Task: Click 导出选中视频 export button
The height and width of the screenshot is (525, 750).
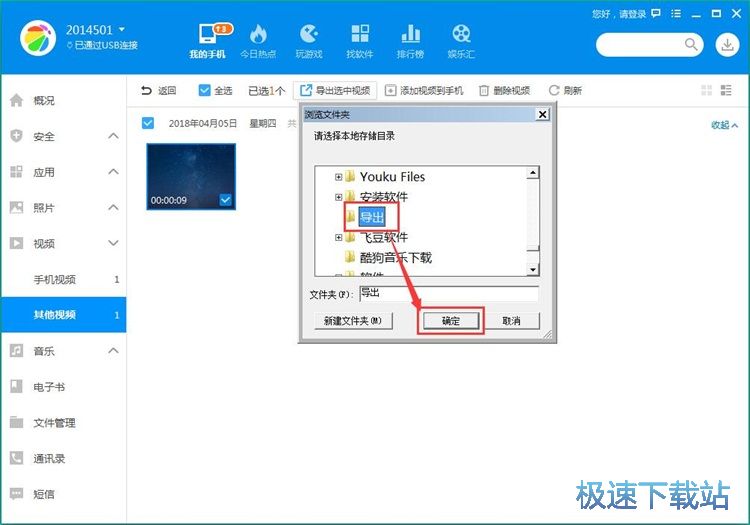Action: coord(335,90)
